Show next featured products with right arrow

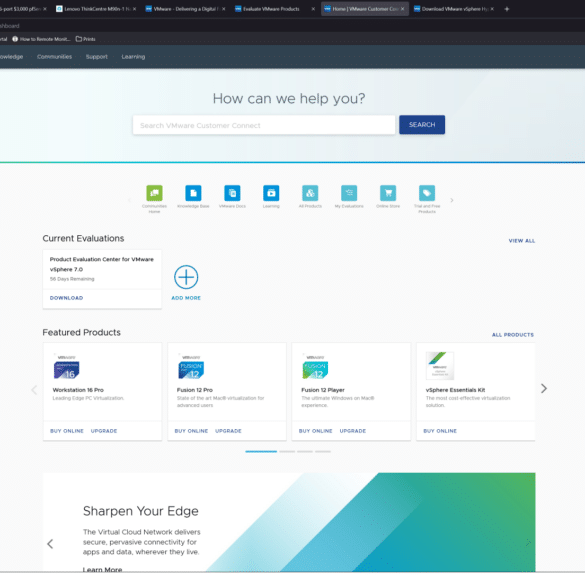tap(544, 388)
